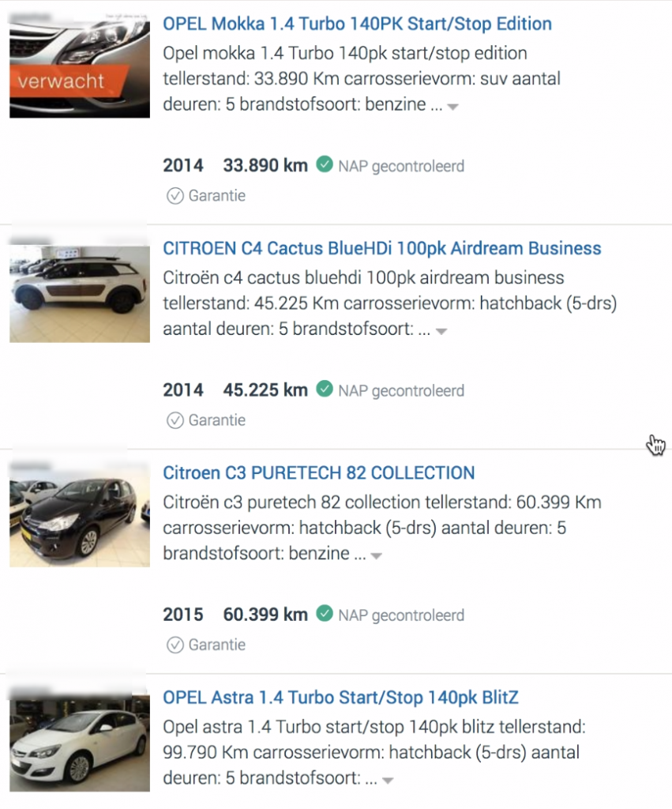
Task: Open OPEL Astra 1.4 Turbo BlitZ link
Action: click(340, 697)
